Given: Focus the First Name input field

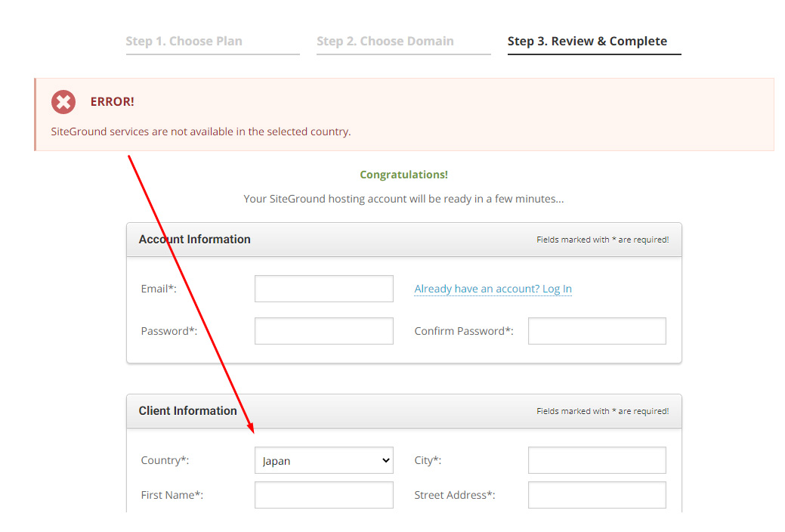Looking at the screenshot, I should [324, 495].
